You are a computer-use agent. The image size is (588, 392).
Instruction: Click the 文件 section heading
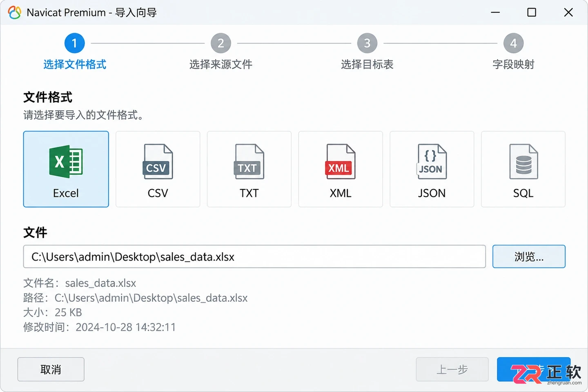coord(35,232)
